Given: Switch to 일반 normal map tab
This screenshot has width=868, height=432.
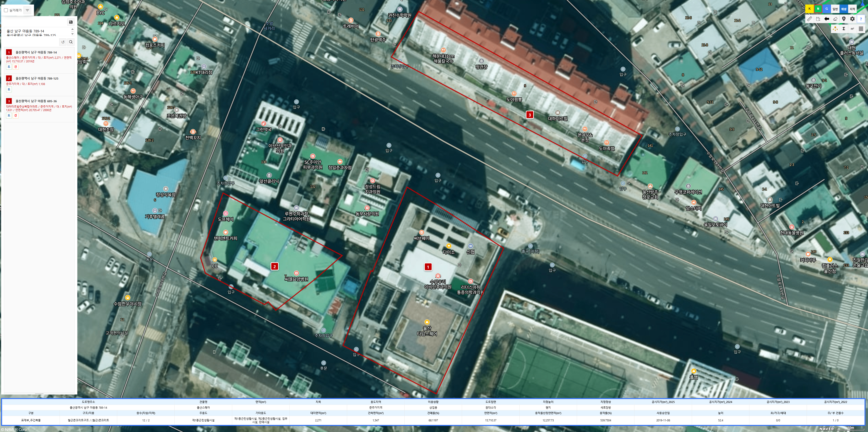Looking at the screenshot, I should point(835,9).
